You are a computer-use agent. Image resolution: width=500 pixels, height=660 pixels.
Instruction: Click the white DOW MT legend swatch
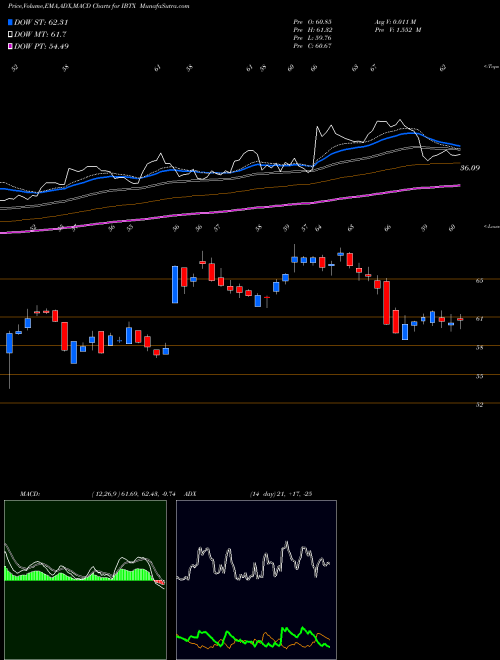click(x=10, y=35)
